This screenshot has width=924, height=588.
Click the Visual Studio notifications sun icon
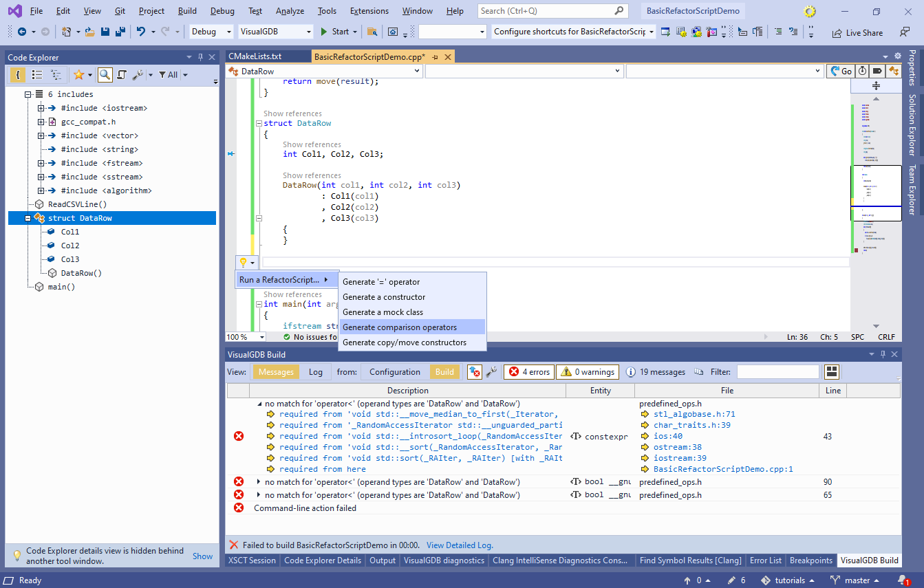point(810,11)
